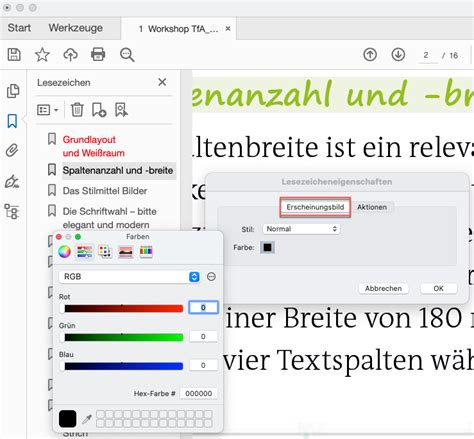Viewport: 474px width, 439px height.
Task: Open the structure tree panel icon
Action: point(12,211)
